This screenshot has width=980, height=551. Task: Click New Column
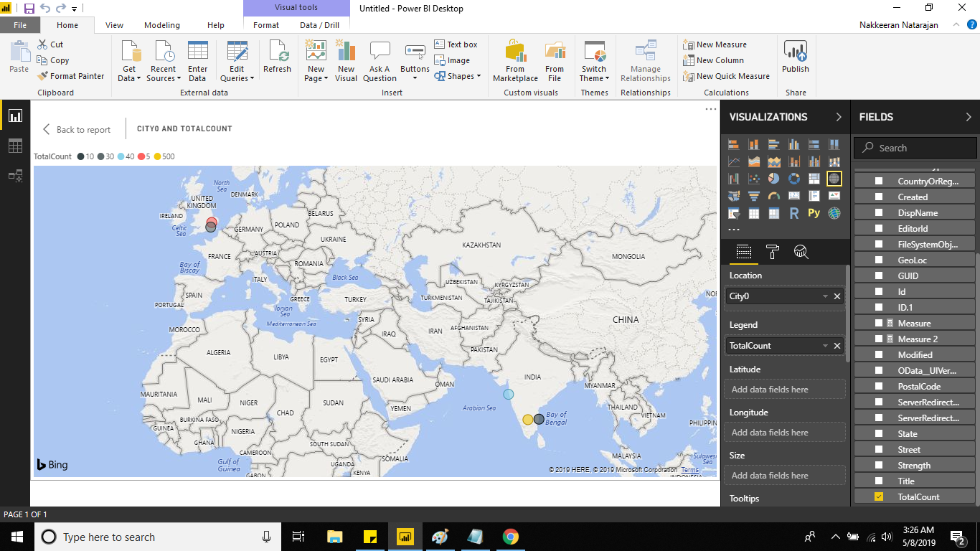pyautogui.click(x=713, y=60)
